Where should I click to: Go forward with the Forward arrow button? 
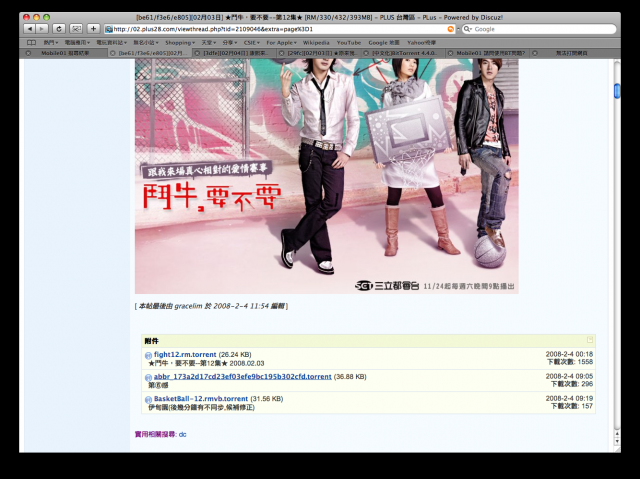coord(42,29)
